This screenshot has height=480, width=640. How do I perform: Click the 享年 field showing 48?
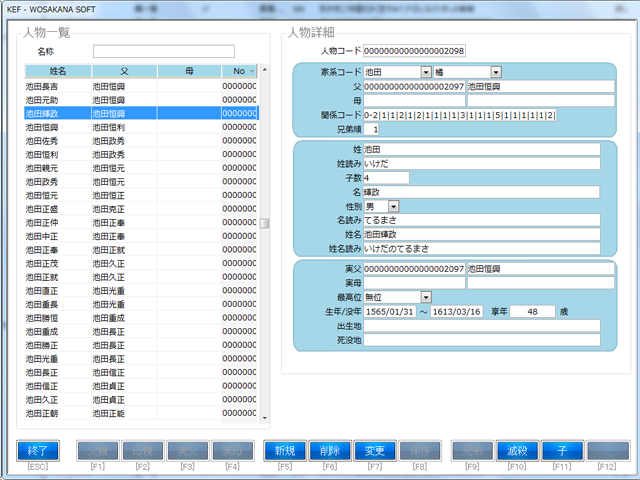(532, 312)
